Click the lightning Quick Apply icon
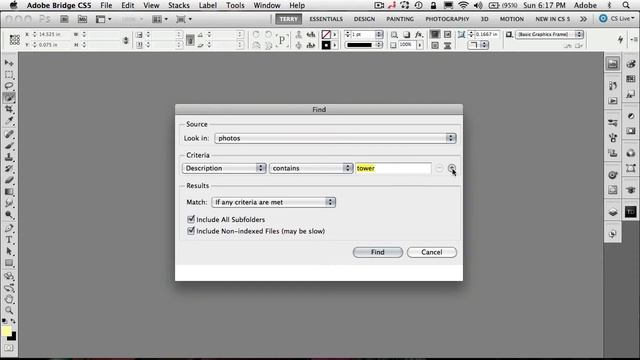This screenshot has width=640, height=360. [620, 39]
